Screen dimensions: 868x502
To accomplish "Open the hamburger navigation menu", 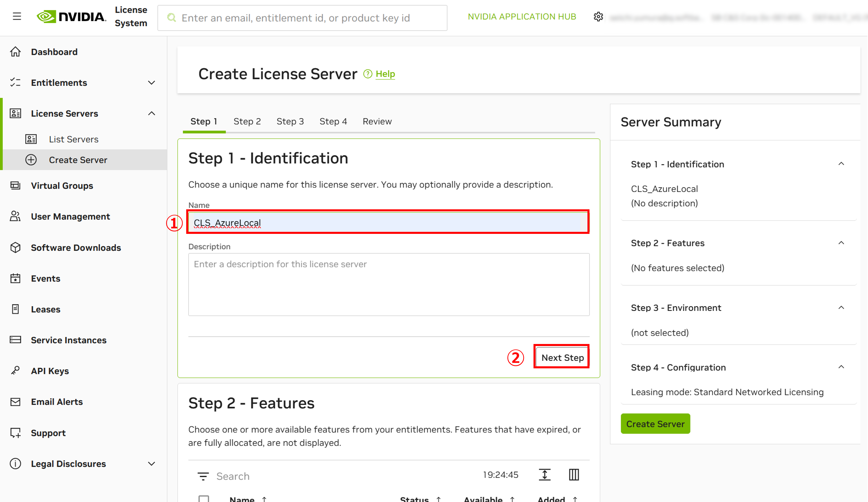I will (x=17, y=16).
